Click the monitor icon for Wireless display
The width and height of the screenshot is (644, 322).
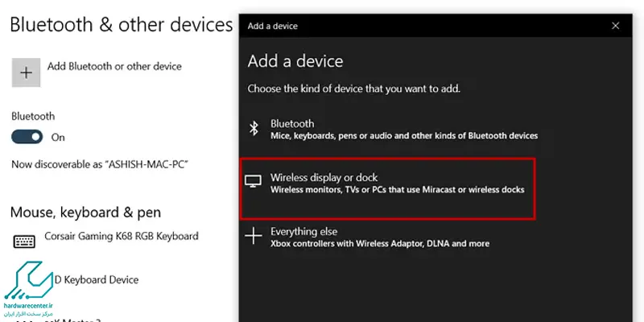point(253,181)
